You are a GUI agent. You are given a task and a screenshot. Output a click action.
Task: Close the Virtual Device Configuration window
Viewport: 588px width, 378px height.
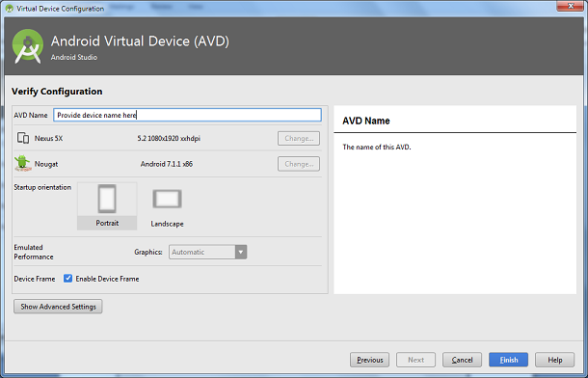click(x=571, y=6)
